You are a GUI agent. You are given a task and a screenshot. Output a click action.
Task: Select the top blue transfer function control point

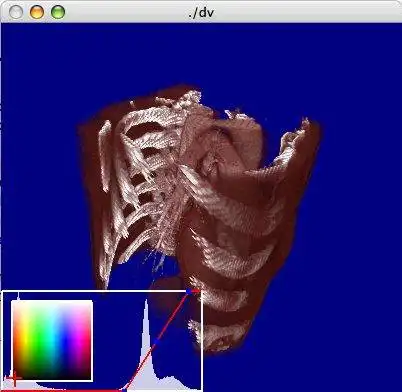[189, 292]
